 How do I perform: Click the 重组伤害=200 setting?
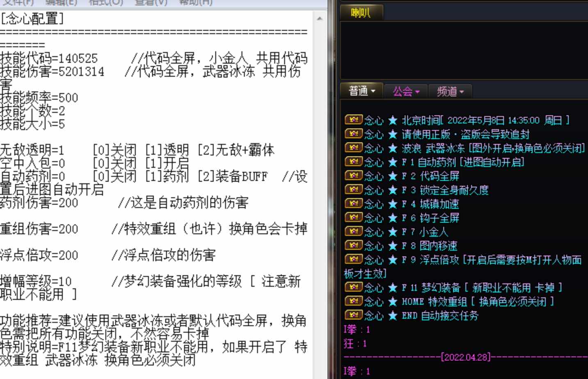click(x=39, y=229)
